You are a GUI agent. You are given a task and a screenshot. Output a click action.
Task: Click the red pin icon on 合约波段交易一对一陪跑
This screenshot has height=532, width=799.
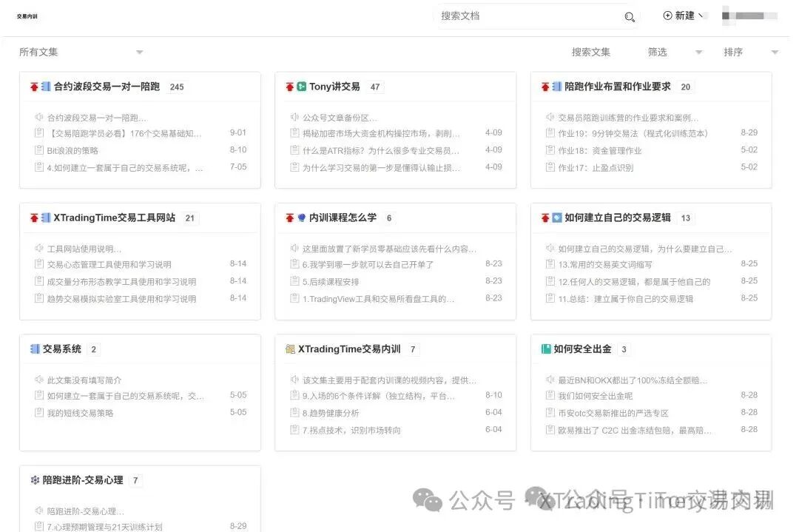[34, 87]
